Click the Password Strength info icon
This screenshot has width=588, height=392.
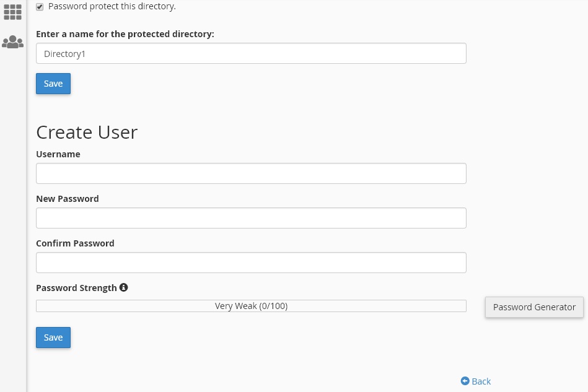(x=123, y=287)
